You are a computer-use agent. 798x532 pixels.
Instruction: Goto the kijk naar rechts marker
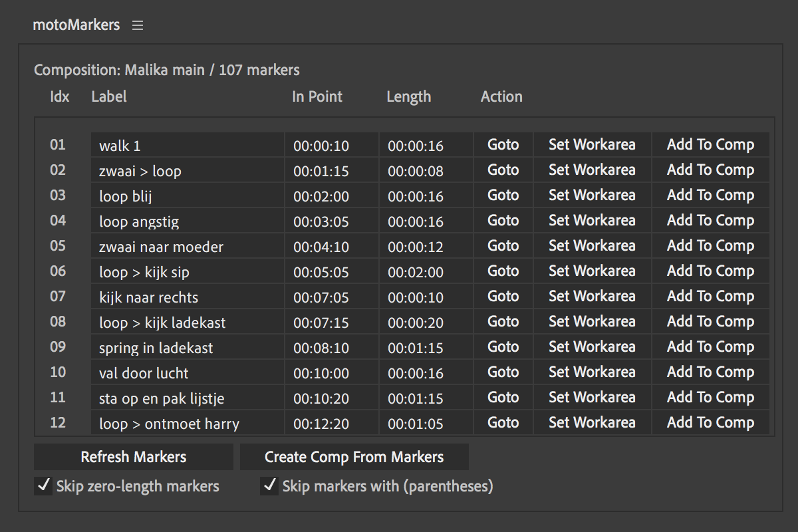tap(503, 297)
